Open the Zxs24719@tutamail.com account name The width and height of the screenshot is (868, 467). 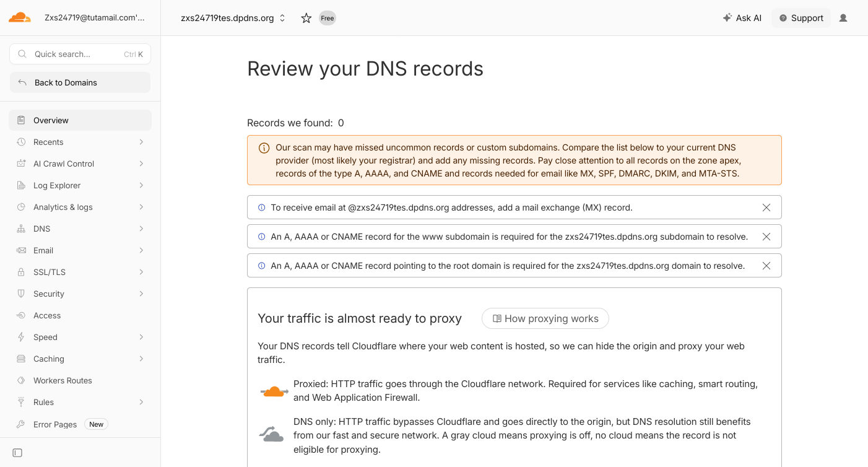click(x=95, y=17)
